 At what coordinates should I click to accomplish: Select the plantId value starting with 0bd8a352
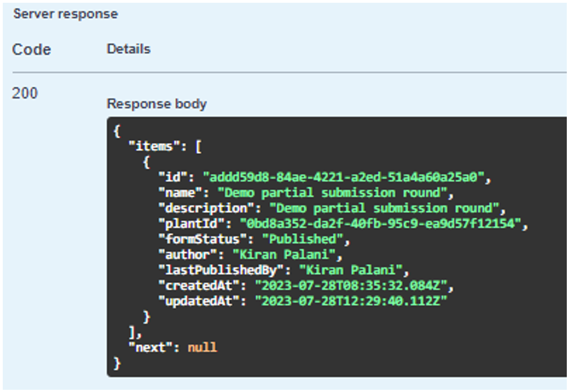click(x=383, y=224)
